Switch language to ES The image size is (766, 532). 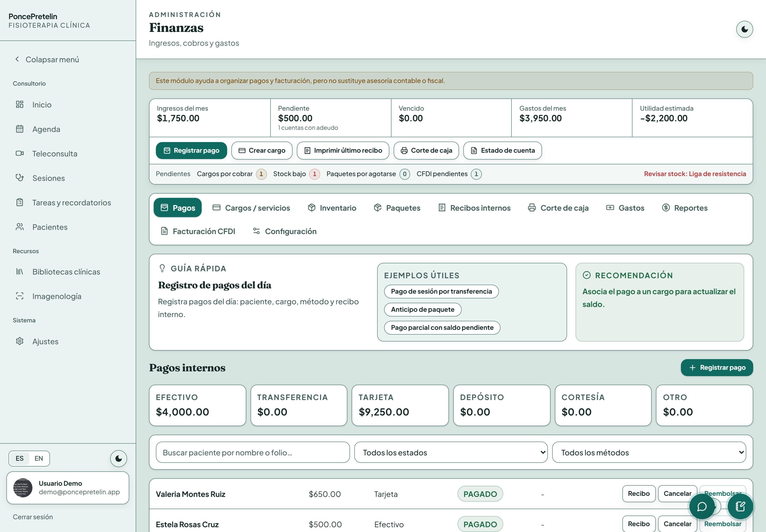point(20,458)
